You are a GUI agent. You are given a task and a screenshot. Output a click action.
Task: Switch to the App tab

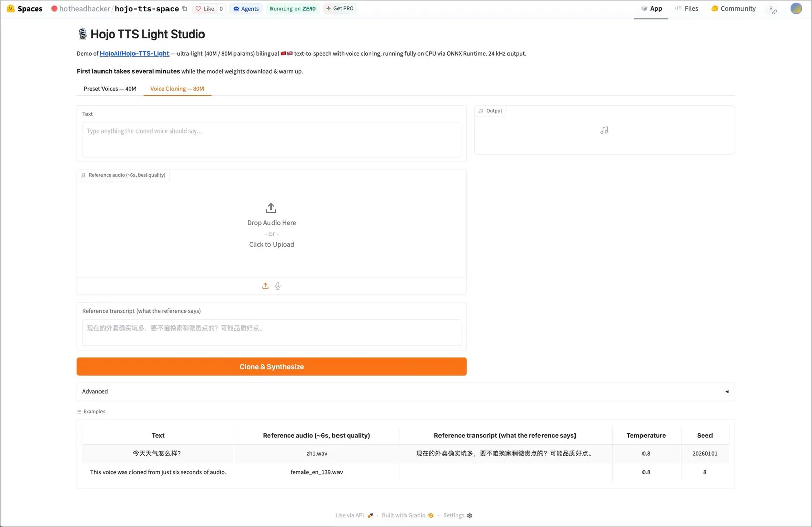tap(651, 9)
